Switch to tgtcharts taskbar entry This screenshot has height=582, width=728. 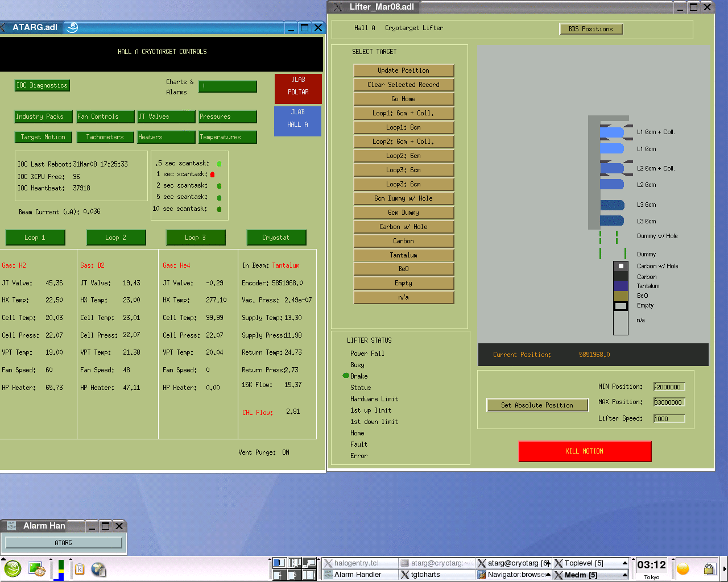[437, 575]
